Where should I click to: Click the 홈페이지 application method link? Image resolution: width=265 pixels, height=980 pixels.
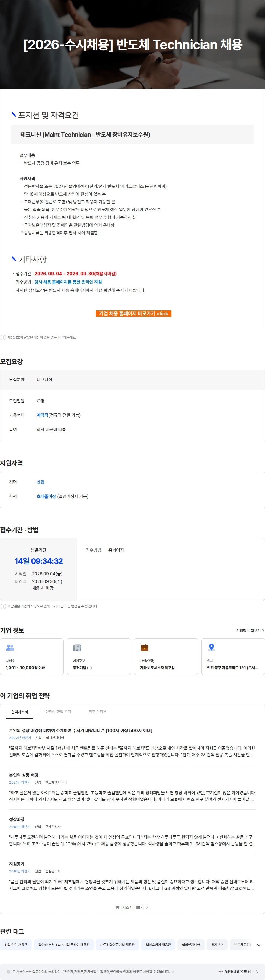click(116, 550)
